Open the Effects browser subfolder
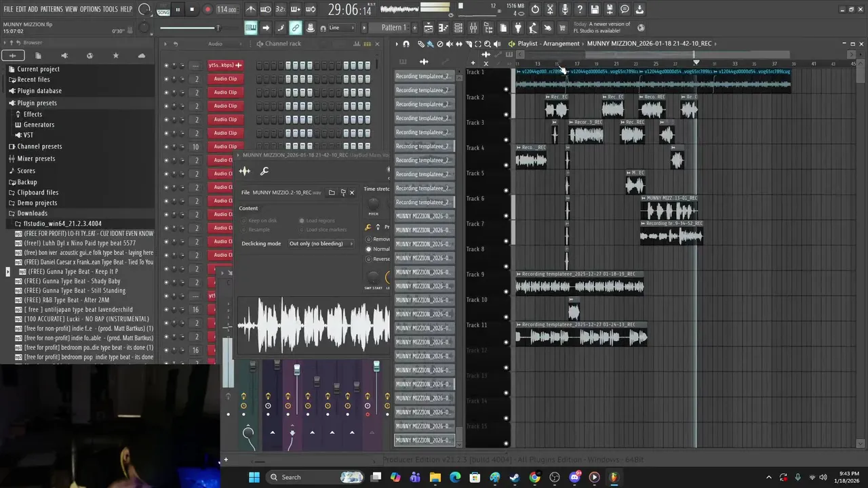Viewport: 868px width, 488px height. coord(33,114)
